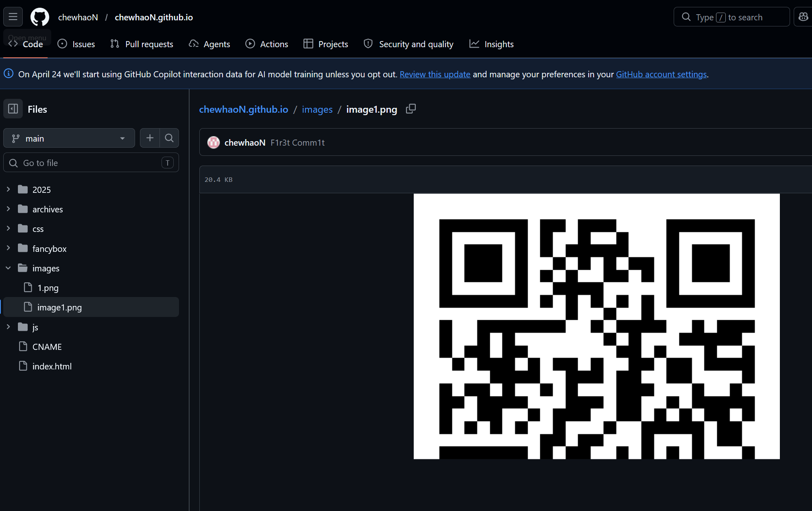This screenshot has height=511, width=812.
Task: Open the Issues tab
Action: point(76,44)
